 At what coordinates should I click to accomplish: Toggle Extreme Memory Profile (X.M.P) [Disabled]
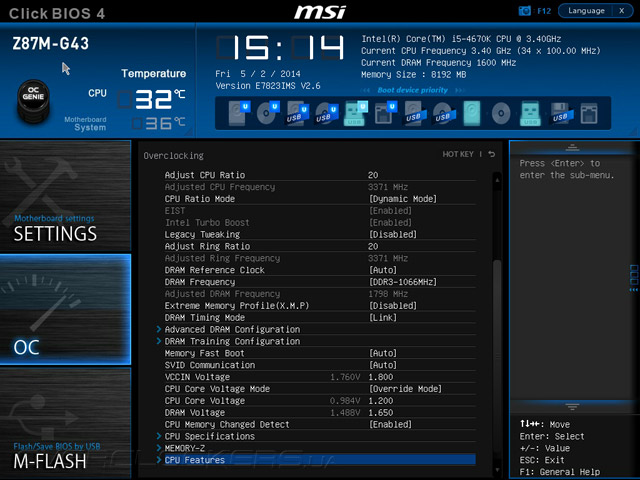pos(393,306)
